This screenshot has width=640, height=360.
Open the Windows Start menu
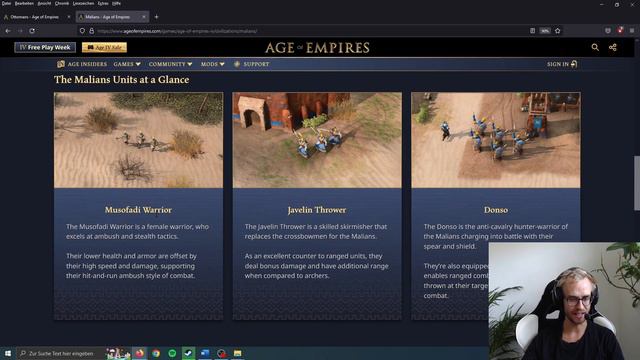pyautogui.click(x=8, y=353)
